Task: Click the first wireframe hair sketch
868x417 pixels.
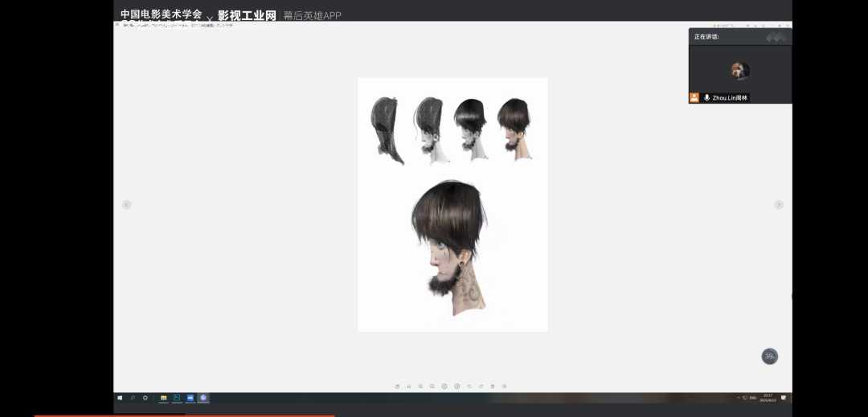Action: [387, 130]
